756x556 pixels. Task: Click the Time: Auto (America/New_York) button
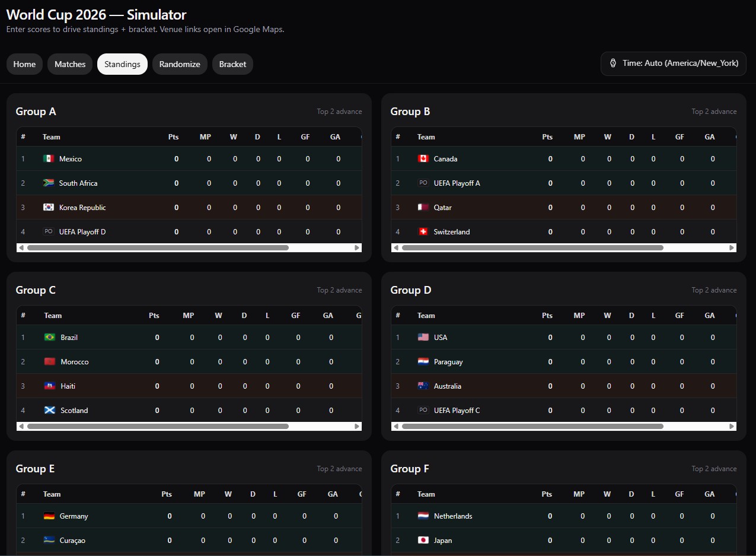coord(674,63)
